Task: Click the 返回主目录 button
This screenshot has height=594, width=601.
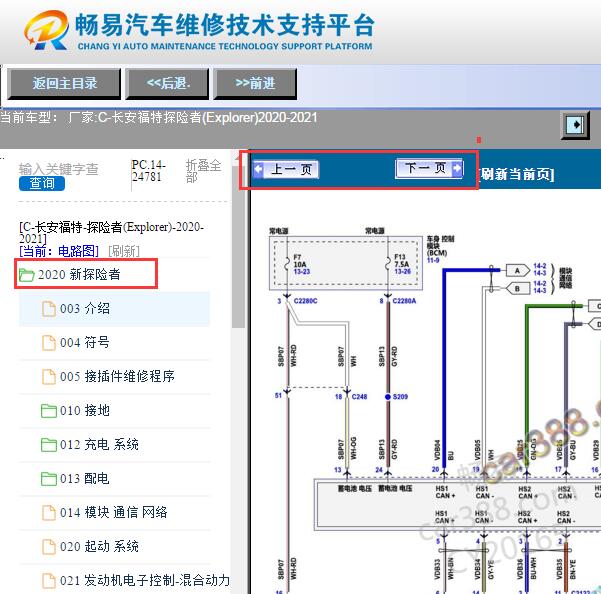Action: click(64, 84)
